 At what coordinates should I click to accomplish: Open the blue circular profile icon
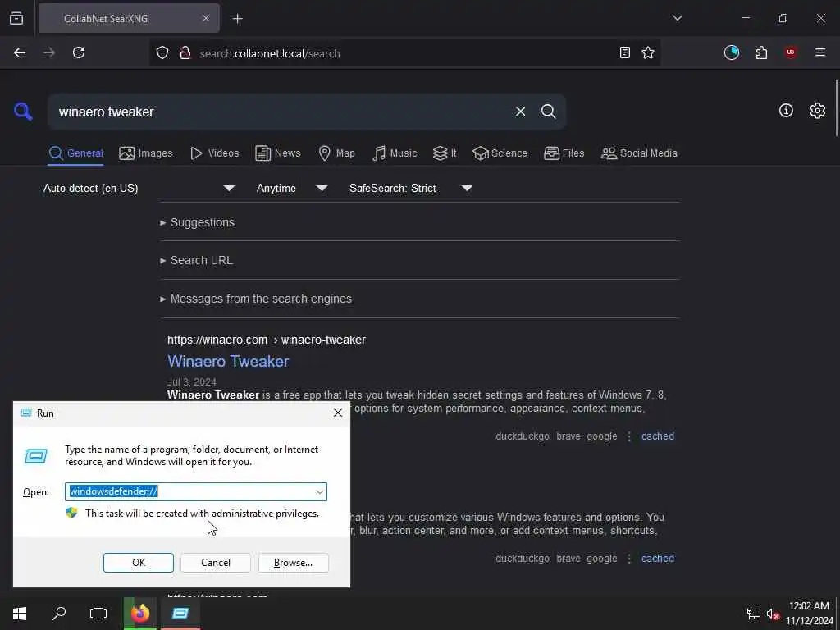point(731,52)
